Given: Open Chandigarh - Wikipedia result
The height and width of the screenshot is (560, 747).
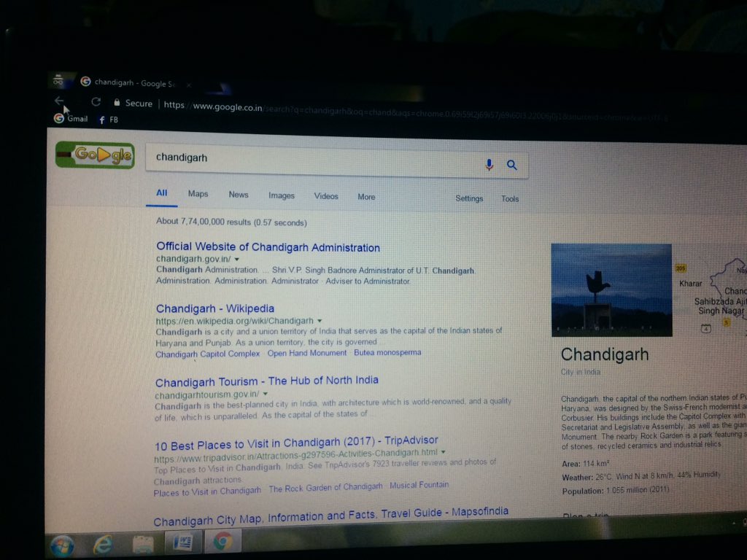Looking at the screenshot, I should [x=215, y=308].
